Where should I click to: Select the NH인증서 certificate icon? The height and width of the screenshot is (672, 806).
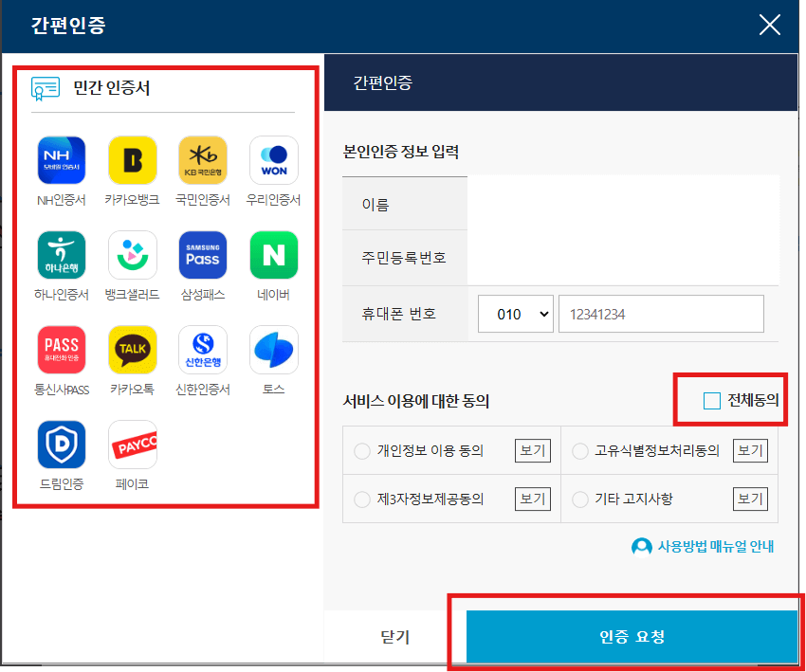coord(62,160)
